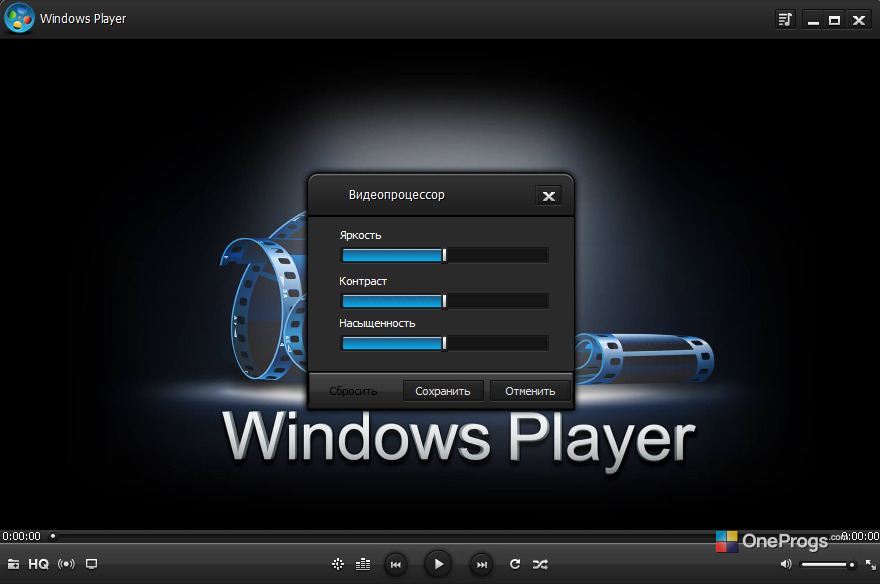Click the monitor display icon
Screen dimensions: 880x584
click(91, 564)
